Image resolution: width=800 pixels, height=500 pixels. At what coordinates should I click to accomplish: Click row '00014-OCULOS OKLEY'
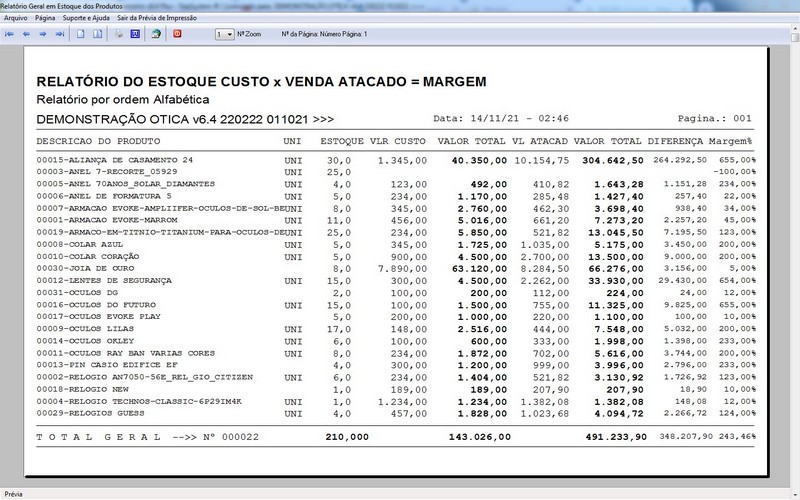(395, 341)
